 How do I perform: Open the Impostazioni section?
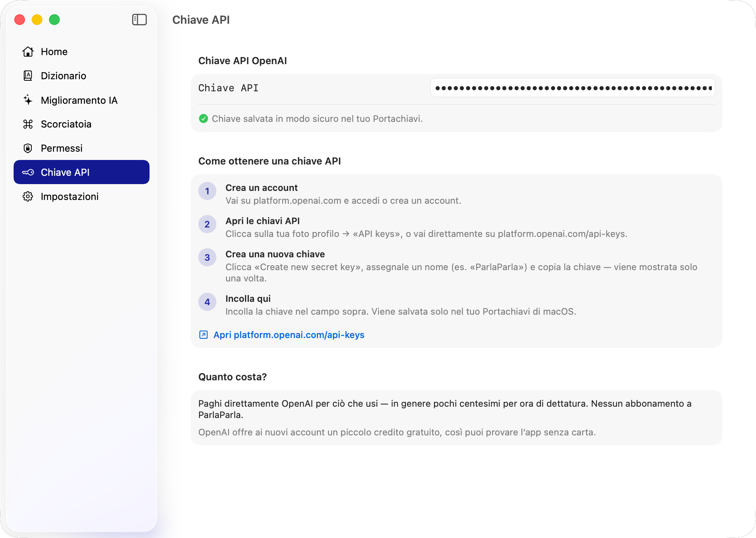pos(69,196)
